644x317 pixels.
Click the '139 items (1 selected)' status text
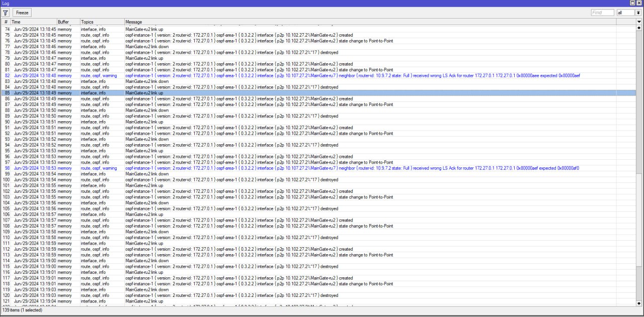[x=22, y=310]
